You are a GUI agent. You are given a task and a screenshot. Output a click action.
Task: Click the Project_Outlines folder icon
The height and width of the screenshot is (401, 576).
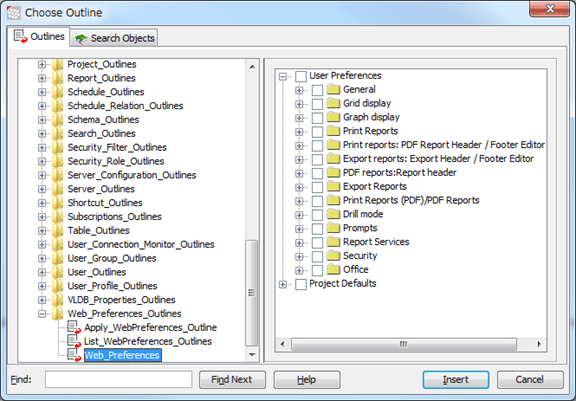(x=58, y=65)
